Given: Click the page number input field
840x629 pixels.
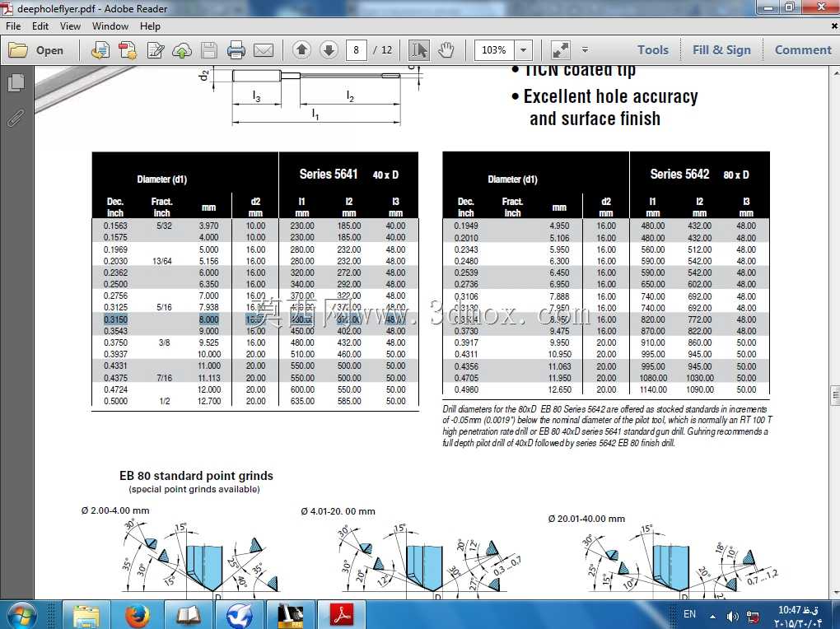Looking at the screenshot, I should coord(357,50).
